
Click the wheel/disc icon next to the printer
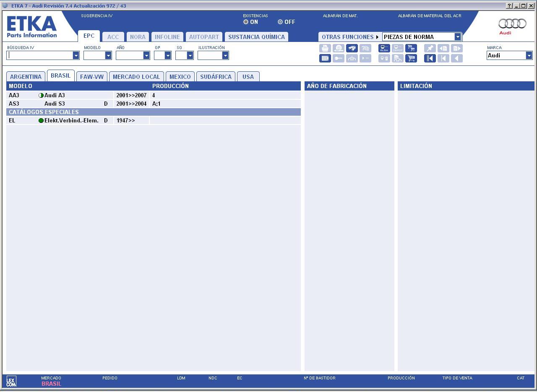(x=339, y=49)
